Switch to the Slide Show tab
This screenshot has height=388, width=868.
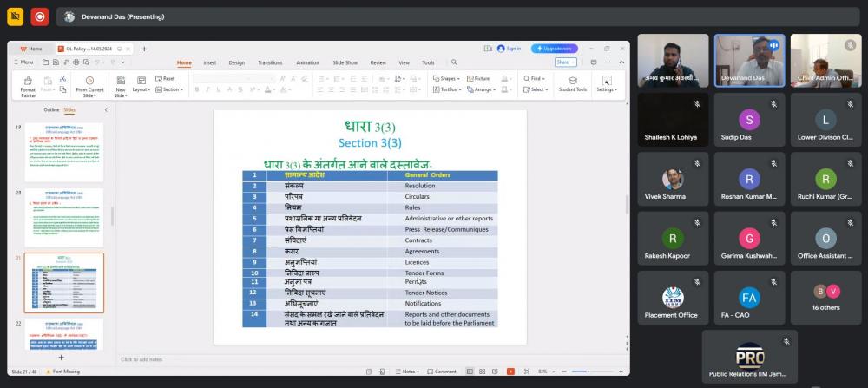tap(345, 62)
